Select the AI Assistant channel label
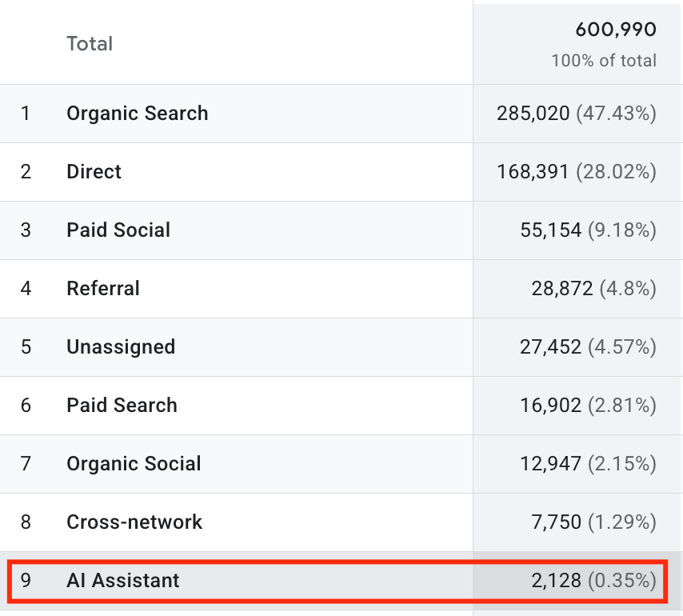Image resolution: width=683 pixels, height=616 pixels. pyautogui.click(x=122, y=580)
